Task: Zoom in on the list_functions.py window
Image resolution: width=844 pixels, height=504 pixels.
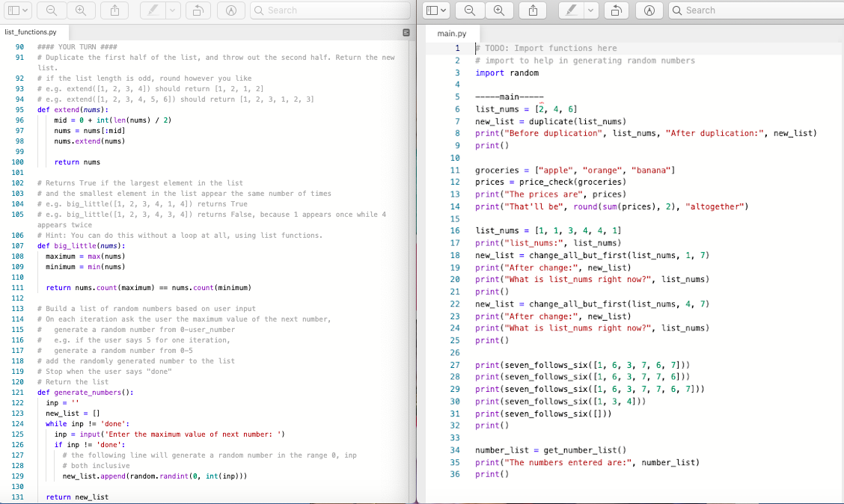Action: pyautogui.click(x=81, y=10)
